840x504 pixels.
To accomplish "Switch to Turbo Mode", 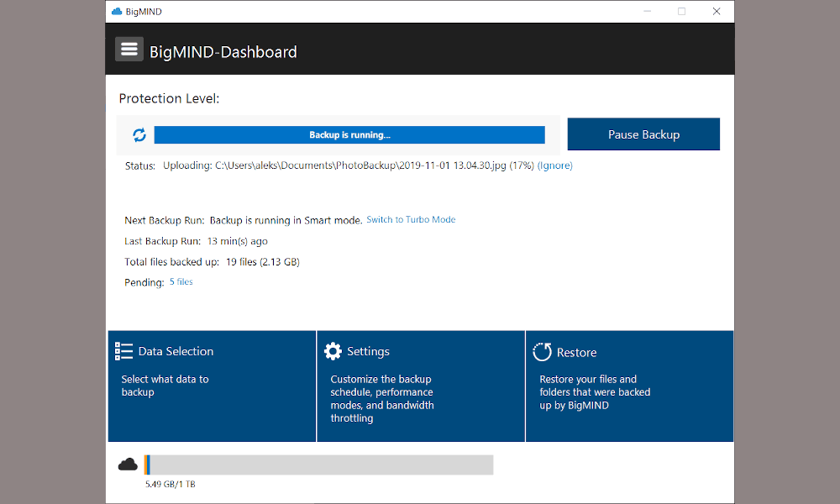I will pyautogui.click(x=411, y=219).
